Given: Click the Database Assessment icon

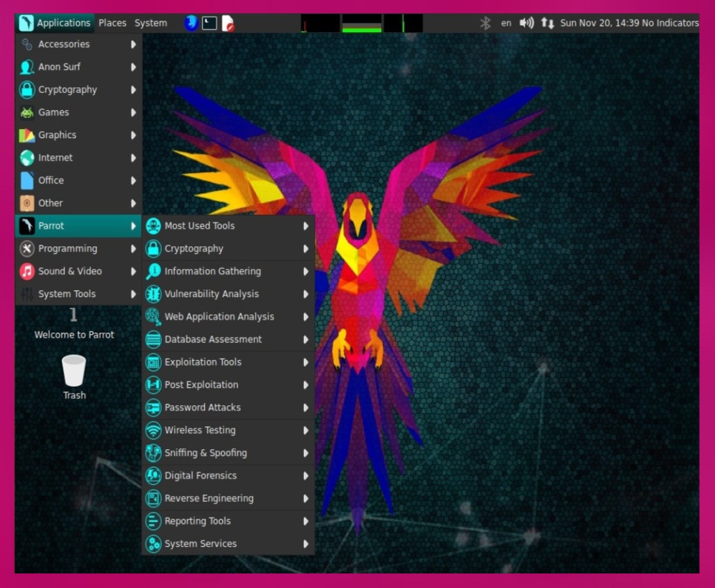Looking at the screenshot, I should (x=153, y=340).
